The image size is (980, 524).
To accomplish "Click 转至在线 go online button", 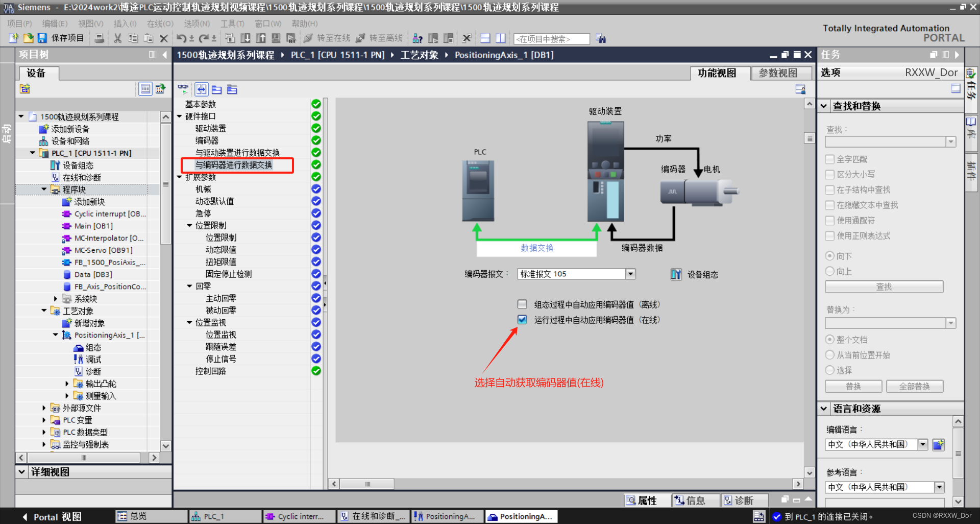I will coord(327,38).
